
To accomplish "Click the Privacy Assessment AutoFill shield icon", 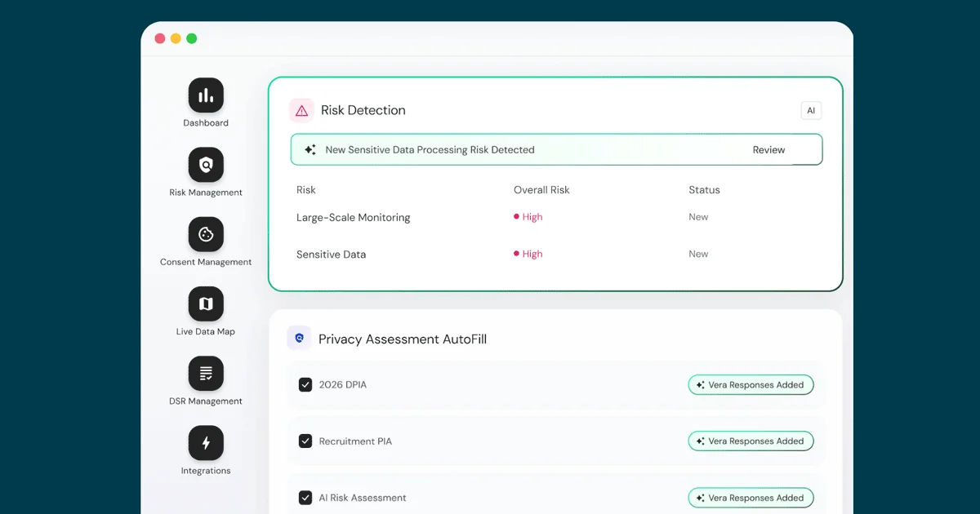I will click(x=299, y=338).
